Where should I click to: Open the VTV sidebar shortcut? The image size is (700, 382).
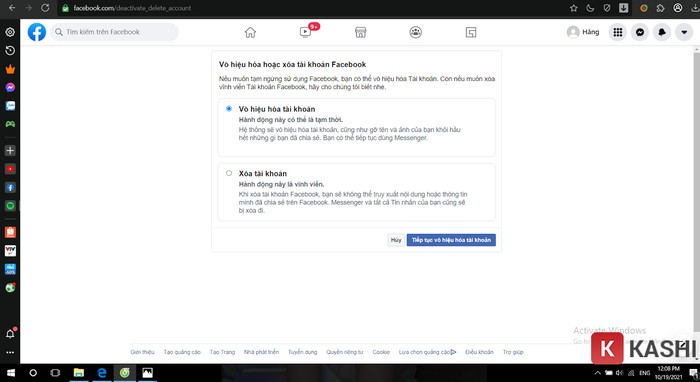10,250
